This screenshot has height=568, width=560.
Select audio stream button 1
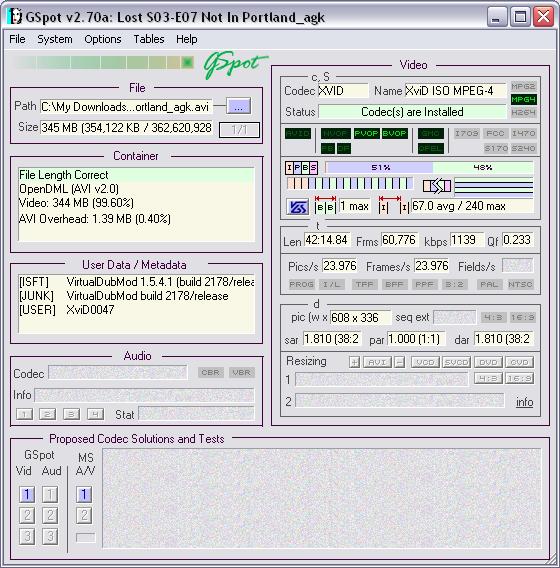(x=24, y=414)
